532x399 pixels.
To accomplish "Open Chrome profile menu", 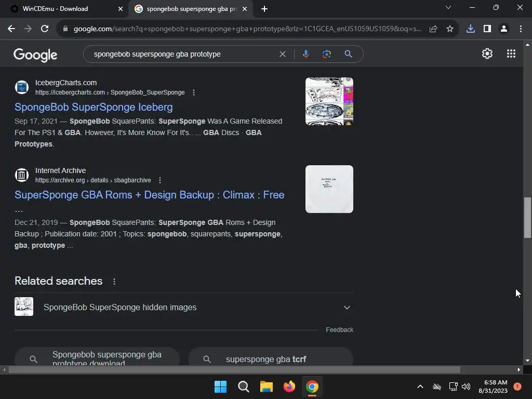I will point(504,29).
